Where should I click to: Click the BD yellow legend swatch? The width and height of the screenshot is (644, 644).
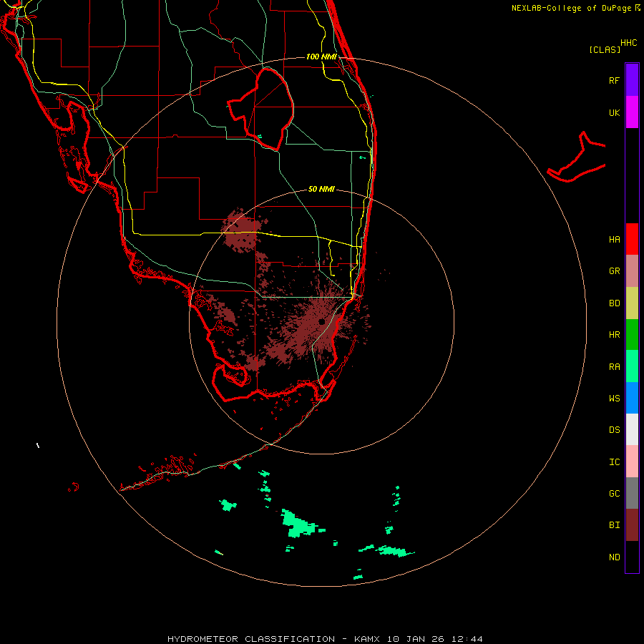pos(632,303)
